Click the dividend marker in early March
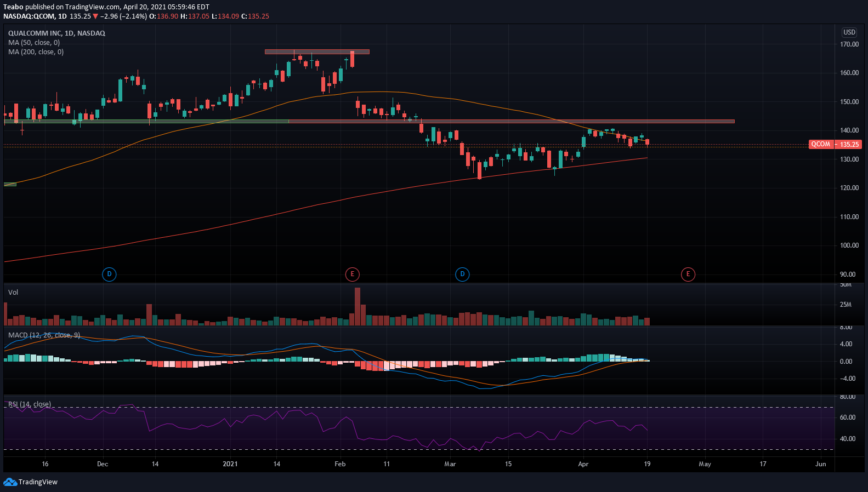 (462, 274)
